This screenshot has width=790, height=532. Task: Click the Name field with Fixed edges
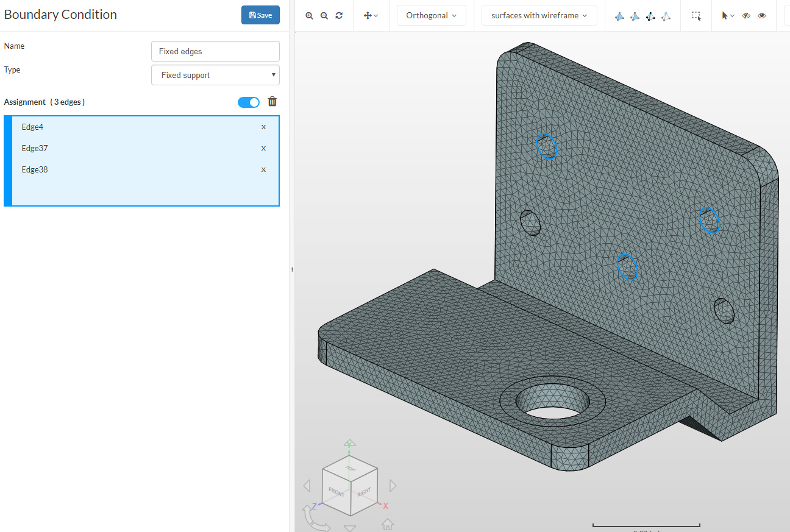click(215, 51)
